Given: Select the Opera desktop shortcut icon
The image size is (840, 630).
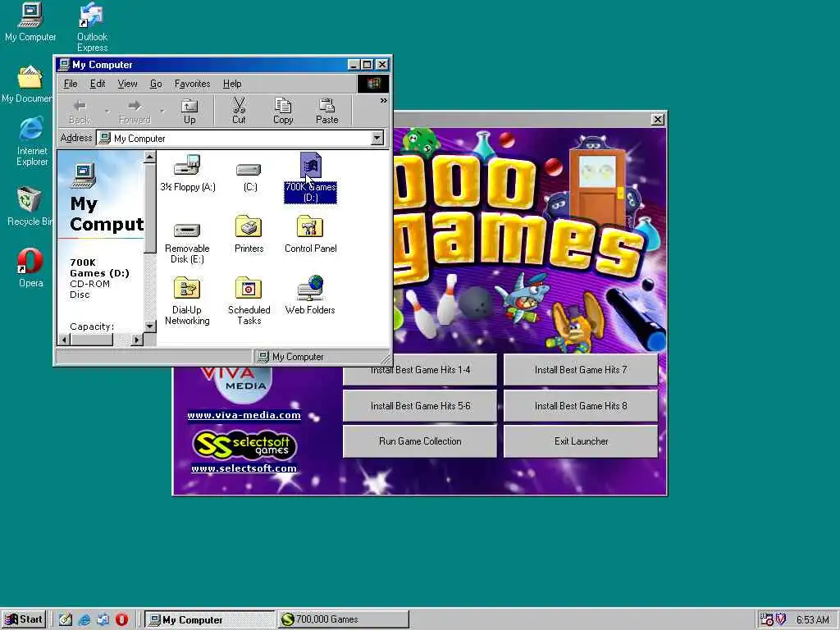Looking at the screenshot, I should (x=30, y=268).
